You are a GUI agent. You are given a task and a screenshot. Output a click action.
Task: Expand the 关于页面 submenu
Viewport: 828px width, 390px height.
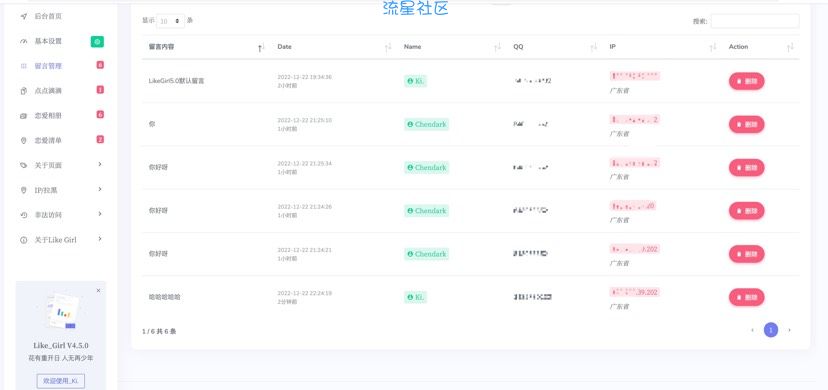pos(61,165)
